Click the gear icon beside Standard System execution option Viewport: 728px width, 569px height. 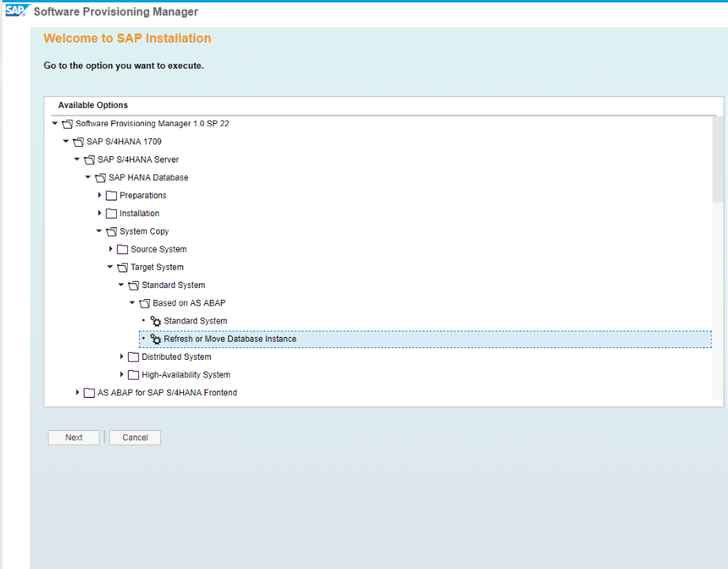(155, 320)
